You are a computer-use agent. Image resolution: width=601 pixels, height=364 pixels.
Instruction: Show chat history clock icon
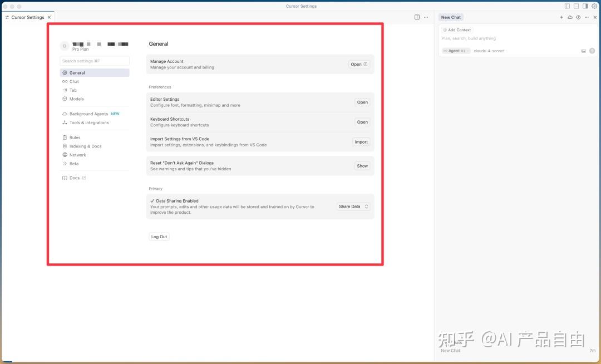point(578,17)
